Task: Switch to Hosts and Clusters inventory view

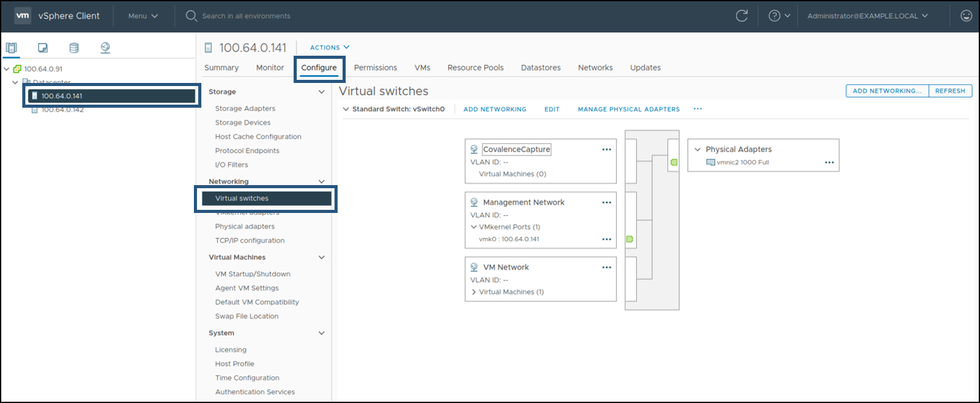Action: (11, 48)
